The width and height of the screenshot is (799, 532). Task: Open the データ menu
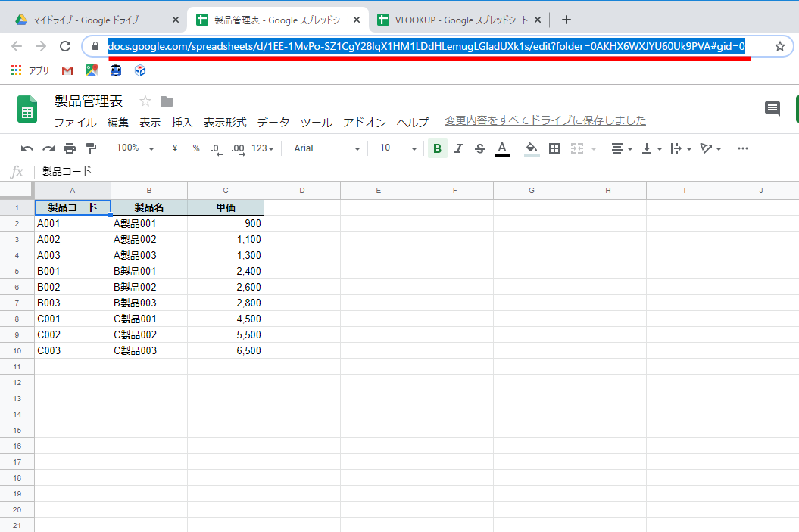click(x=273, y=122)
